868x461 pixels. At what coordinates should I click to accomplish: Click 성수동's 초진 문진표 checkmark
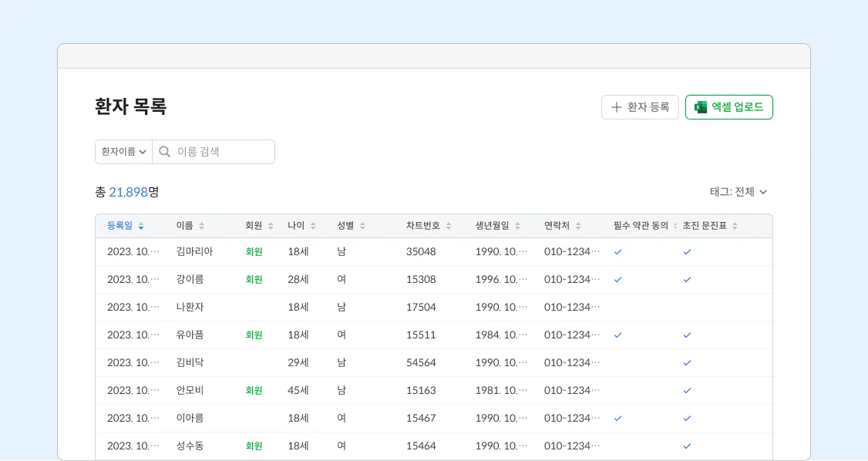click(687, 446)
